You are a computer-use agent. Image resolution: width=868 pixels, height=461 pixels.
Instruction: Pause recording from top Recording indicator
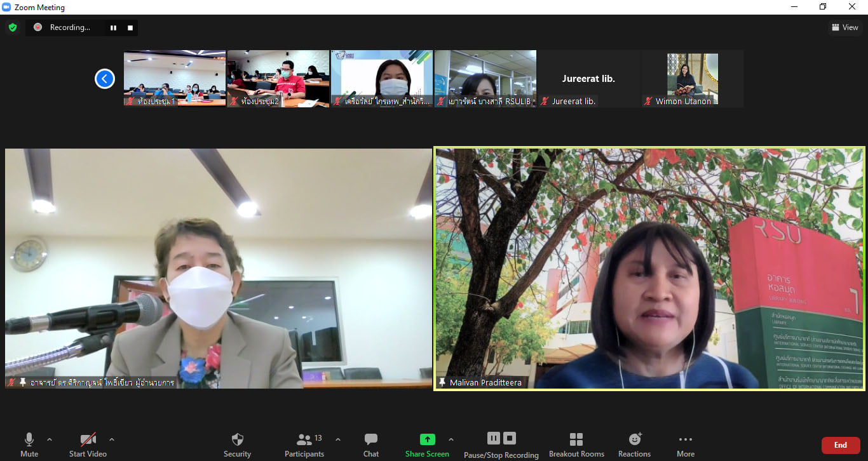(x=114, y=27)
